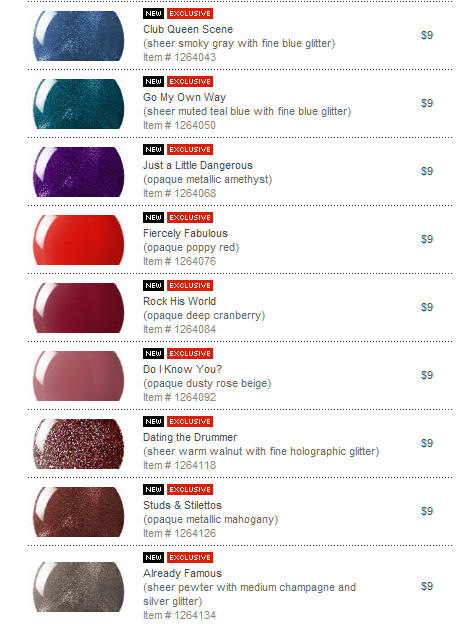The height and width of the screenshot is (624, 456).
Task: Open the Dating the Drummer product name
Action: pos(190,437)
